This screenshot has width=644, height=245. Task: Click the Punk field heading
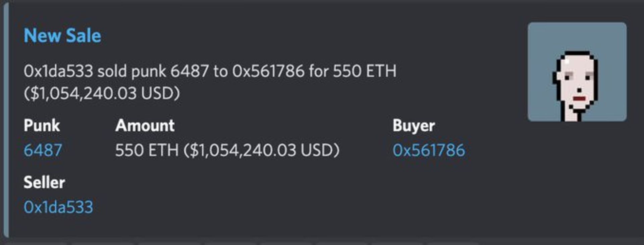point(42,126)
